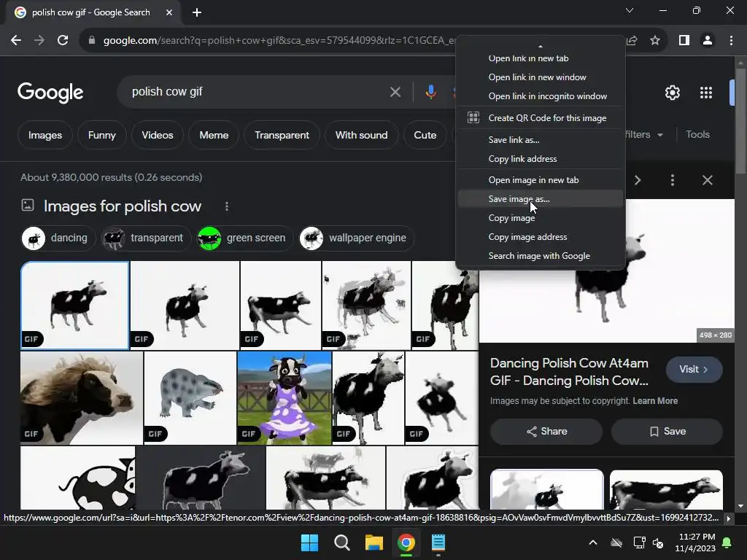Pick the green screen suggestion chip

tap(245, 238)
